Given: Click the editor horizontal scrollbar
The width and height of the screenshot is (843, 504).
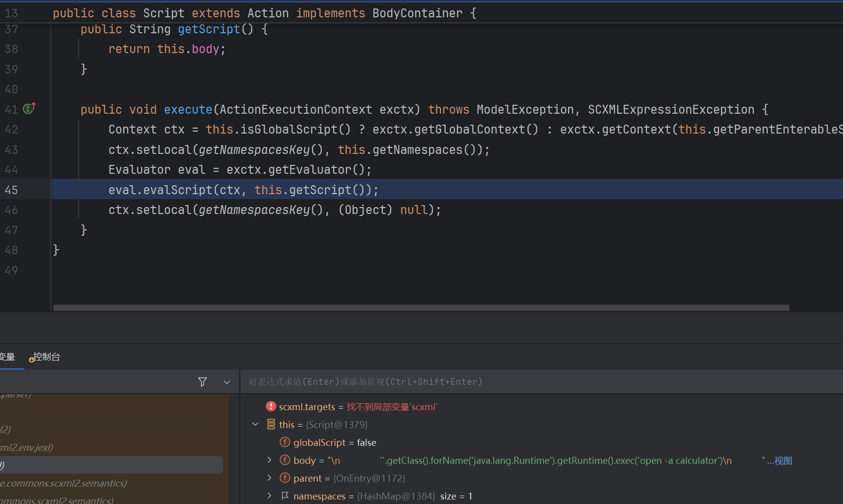Looking at the screenshot, I should 421,308.
